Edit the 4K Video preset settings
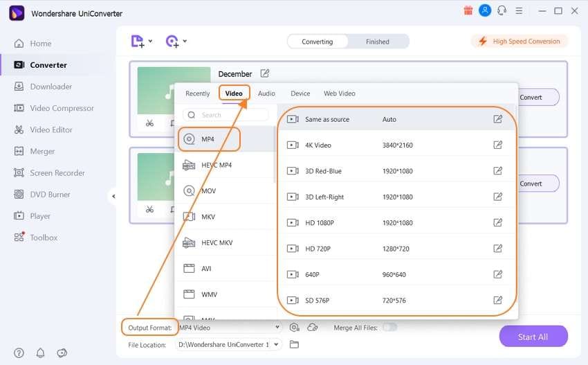Viewport: 588px width, 365px height. tap(497, 145)
